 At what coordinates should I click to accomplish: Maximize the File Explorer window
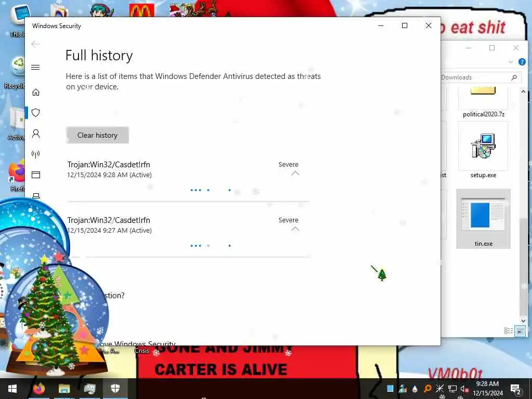492,48
